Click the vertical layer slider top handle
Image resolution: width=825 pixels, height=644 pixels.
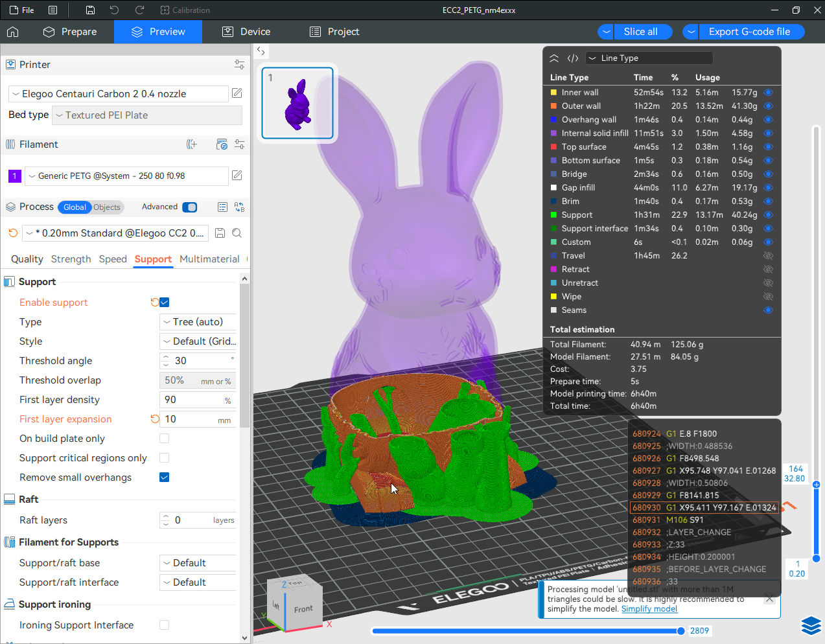pyautogui.click(x=817, y=485)
